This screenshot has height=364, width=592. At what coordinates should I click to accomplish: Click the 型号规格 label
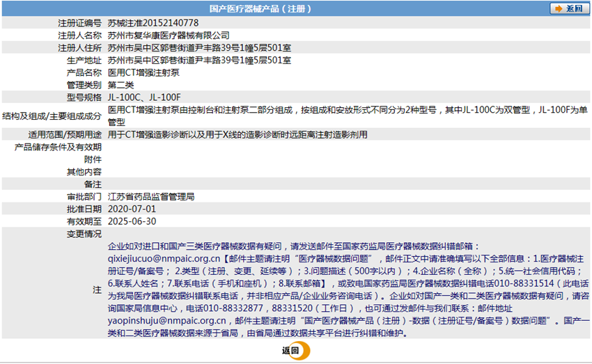(x=84, y=97)
